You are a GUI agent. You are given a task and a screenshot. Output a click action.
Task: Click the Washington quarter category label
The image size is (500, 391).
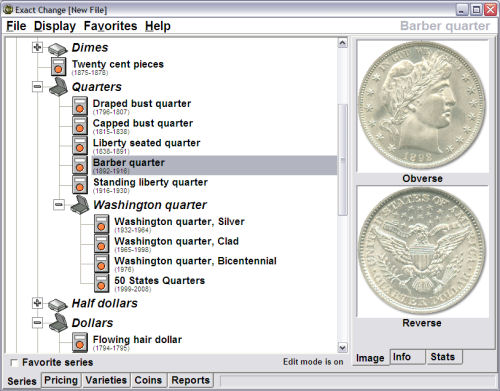[150, 205]
